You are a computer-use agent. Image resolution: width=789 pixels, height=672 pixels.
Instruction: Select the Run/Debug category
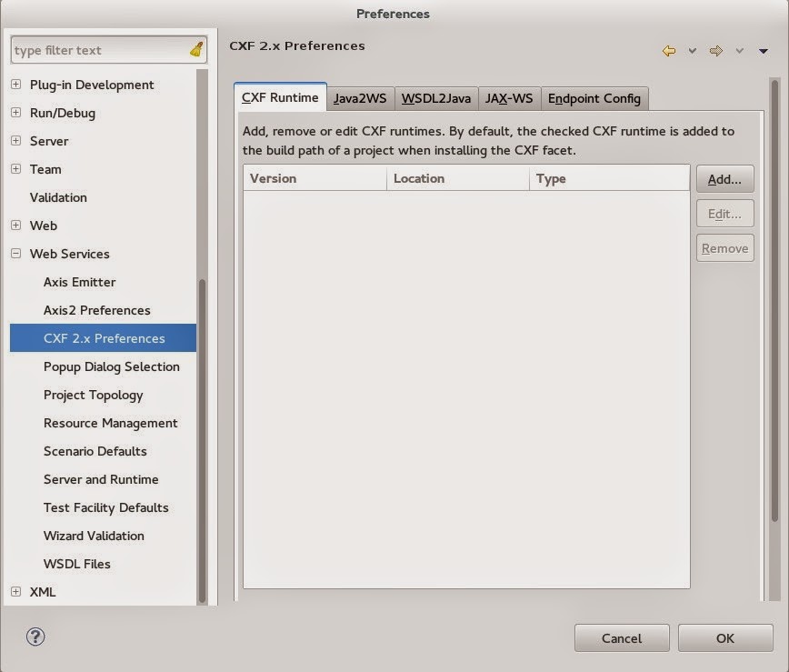(63, 113)
